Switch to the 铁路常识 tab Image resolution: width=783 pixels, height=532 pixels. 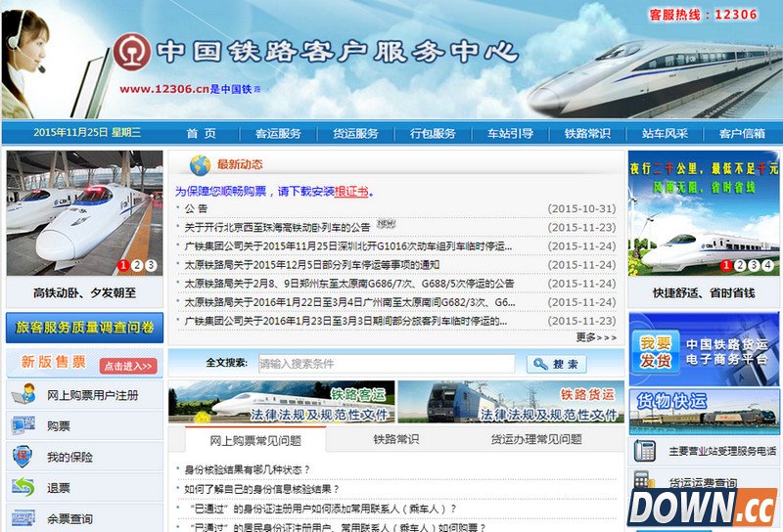click(x=395, y=440)
